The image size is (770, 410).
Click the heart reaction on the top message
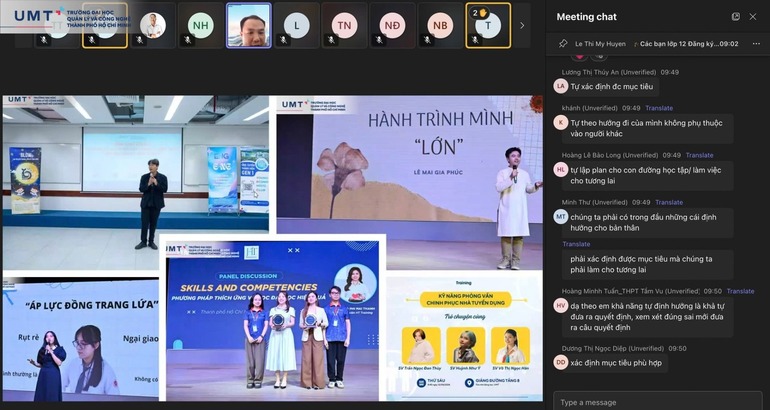coord(579,57)
